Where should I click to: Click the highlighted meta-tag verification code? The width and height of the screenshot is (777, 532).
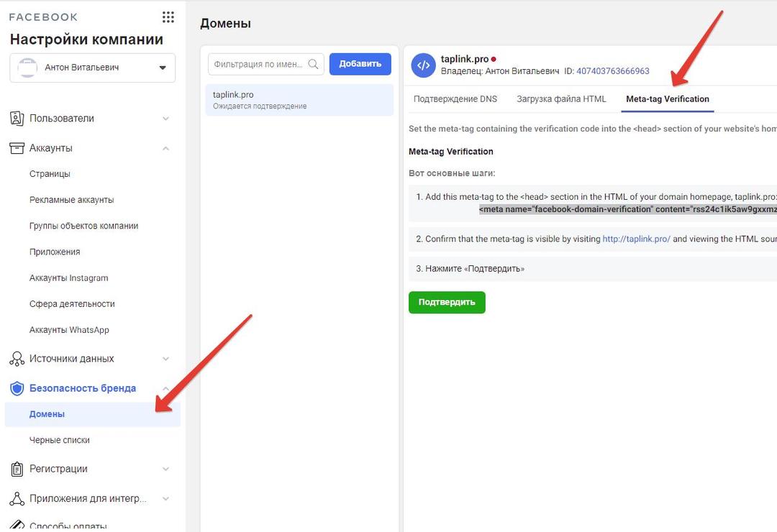(x=628, y=209)
